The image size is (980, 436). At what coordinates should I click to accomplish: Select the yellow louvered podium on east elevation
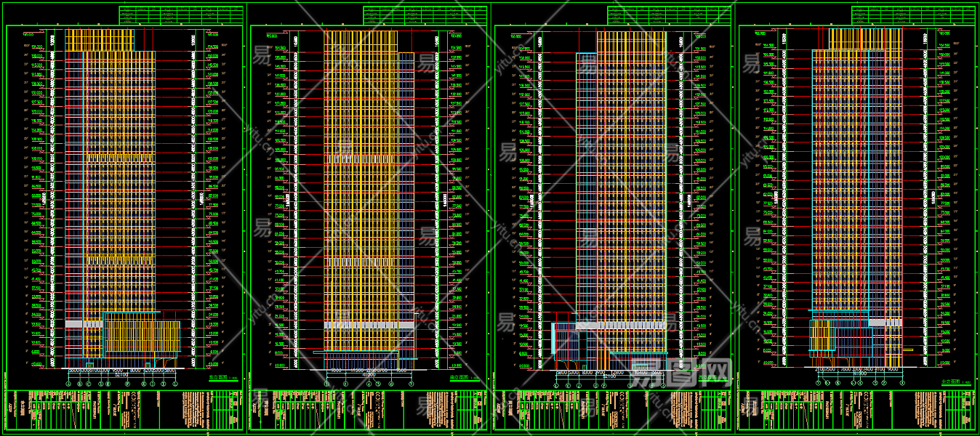tap(142, 336)
